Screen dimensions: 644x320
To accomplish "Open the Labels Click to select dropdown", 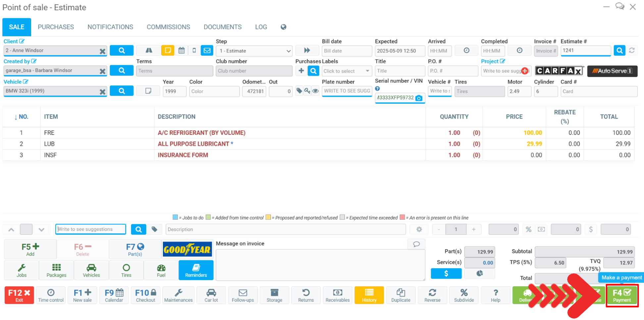I will (346, 71).
